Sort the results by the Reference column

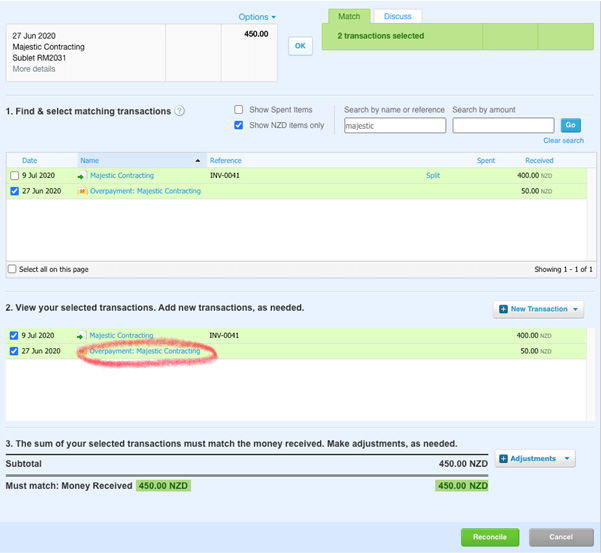coord(225,161)
